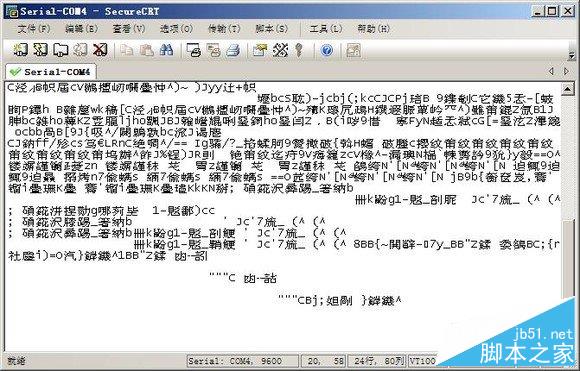The image size is (580, 371).
Task: Click the Quick Connect lightning icon
Action: tap(40, 50)
